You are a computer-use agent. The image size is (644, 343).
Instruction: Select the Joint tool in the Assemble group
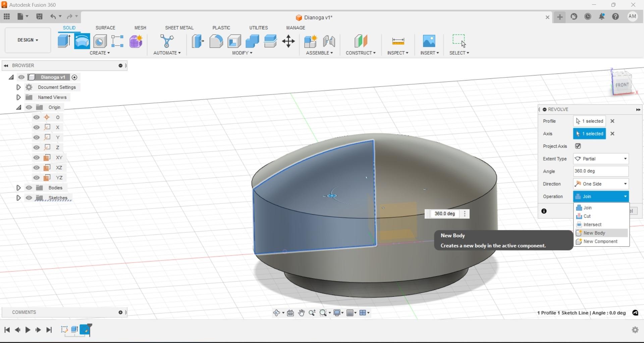(x=329, y=41)
